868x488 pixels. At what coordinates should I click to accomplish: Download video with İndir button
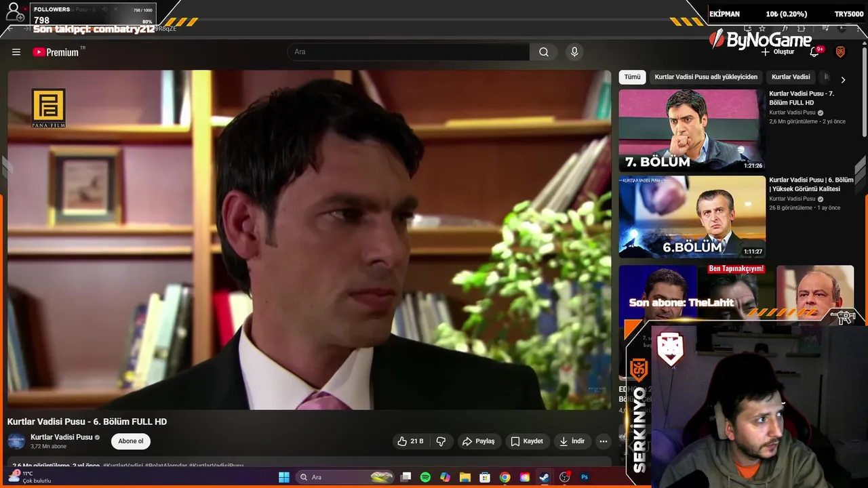571,441
